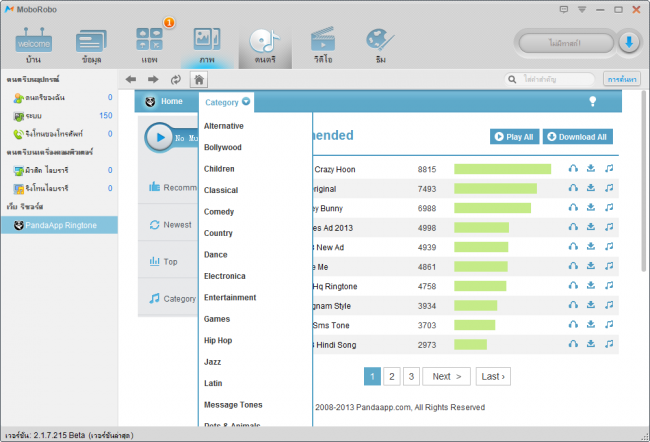This screenshot has width=650, height=442.
Task: Open the Images section icon
Action: point(207,45)
